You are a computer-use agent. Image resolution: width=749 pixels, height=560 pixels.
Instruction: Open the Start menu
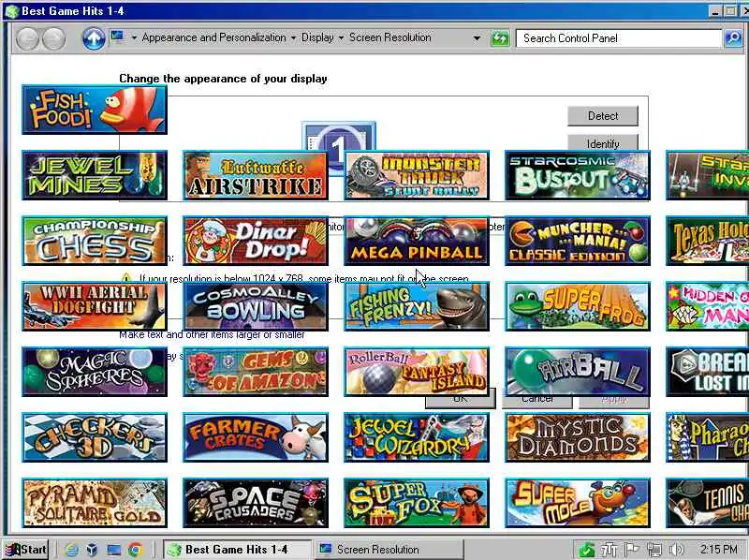(26, 550)
